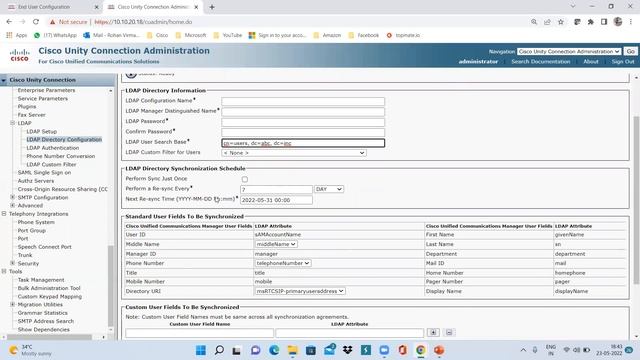Viewport: 640px width, 360px height.
Task: Toggle the browser side panel icon
Action: (604, 22)
